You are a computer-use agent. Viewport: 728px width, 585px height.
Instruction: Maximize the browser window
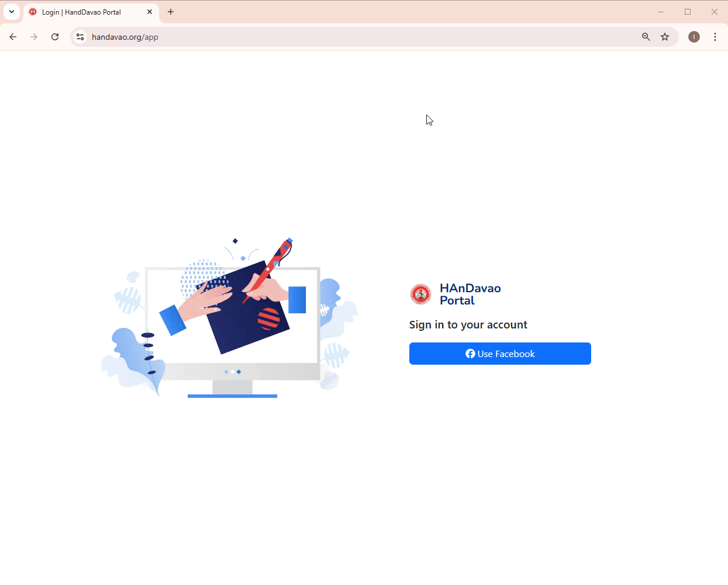688,12
